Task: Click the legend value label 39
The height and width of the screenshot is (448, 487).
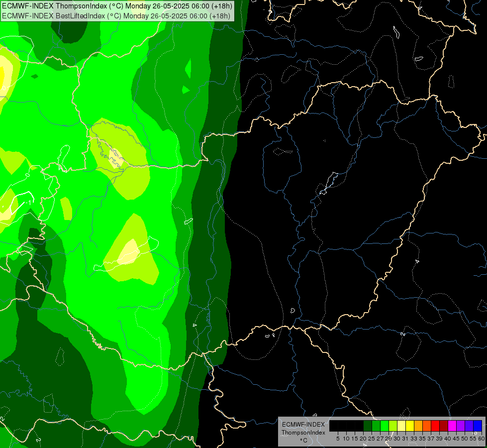Action: (x=439, y=439)
